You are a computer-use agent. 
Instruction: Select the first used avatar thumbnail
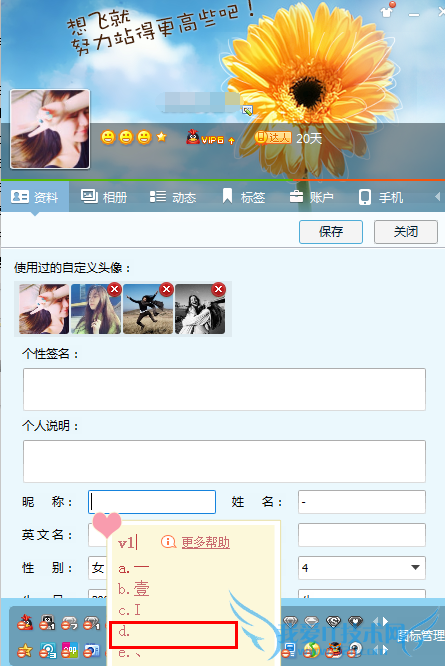point(44,309)
